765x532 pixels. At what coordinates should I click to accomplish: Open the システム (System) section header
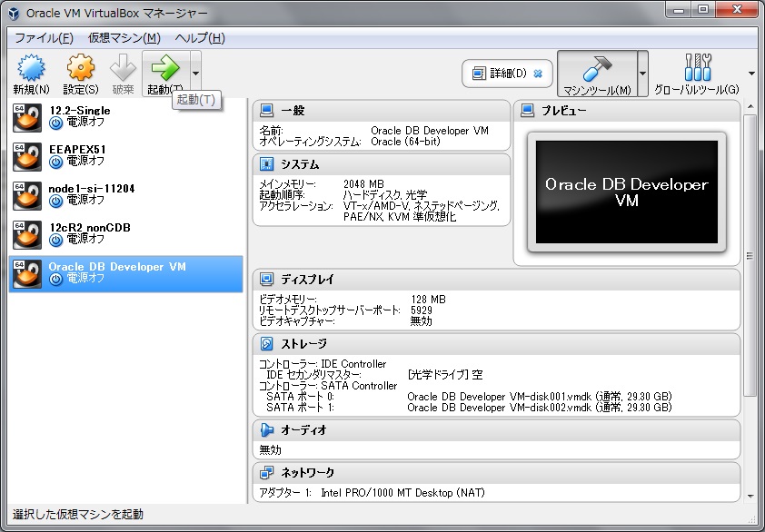382,164
